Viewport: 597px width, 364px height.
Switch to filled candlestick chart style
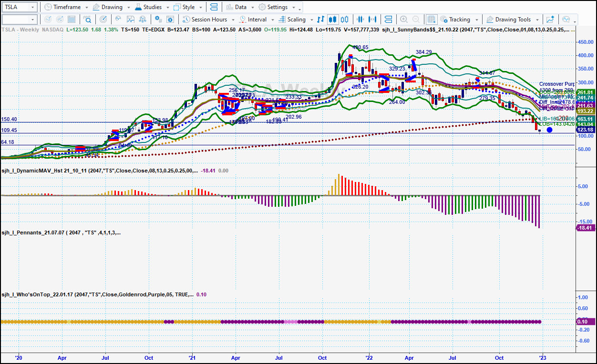[x=333, y=20]
